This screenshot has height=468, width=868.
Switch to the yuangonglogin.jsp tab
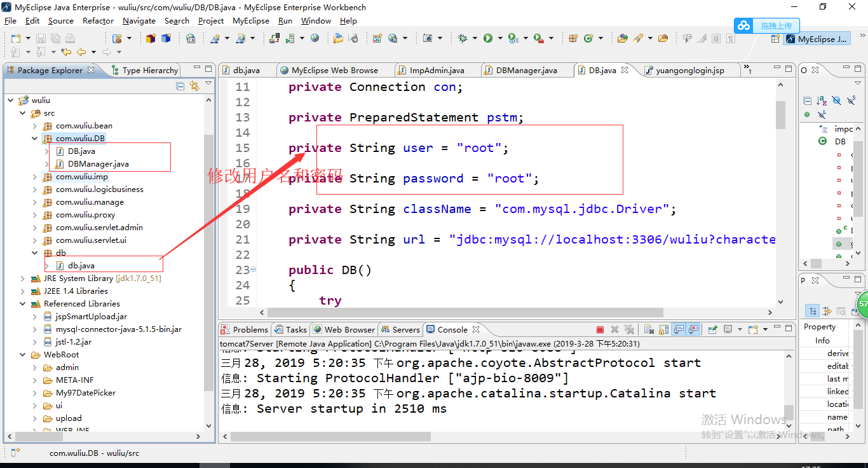(691, 70)
